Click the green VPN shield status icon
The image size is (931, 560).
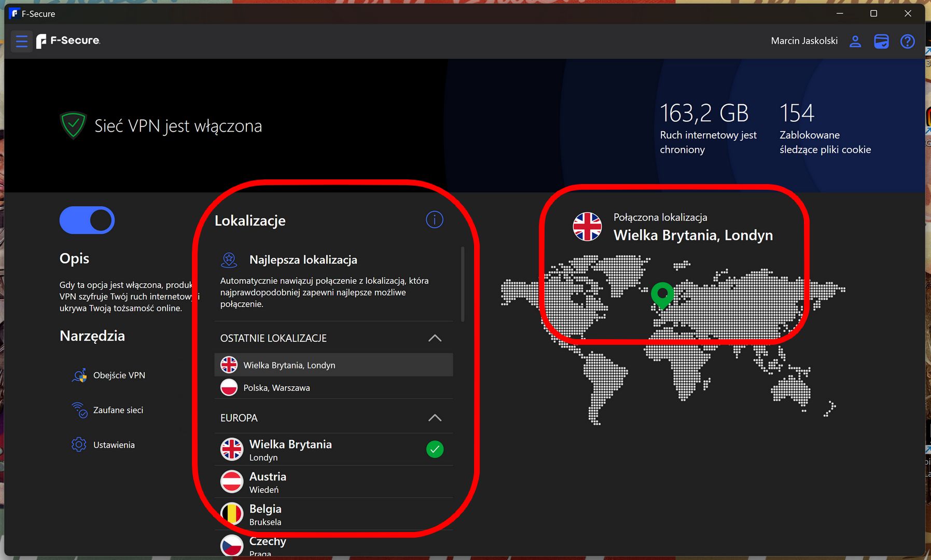pyautogui.click(x=73, y=125)
